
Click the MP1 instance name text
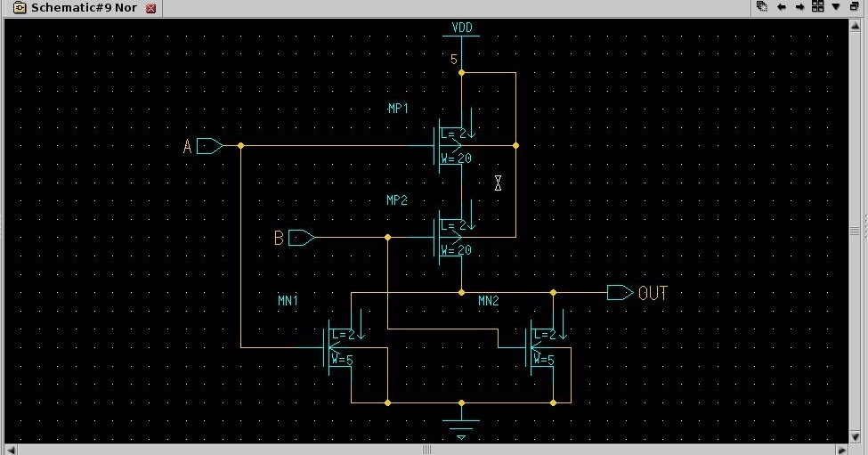(x=397, y=109)
